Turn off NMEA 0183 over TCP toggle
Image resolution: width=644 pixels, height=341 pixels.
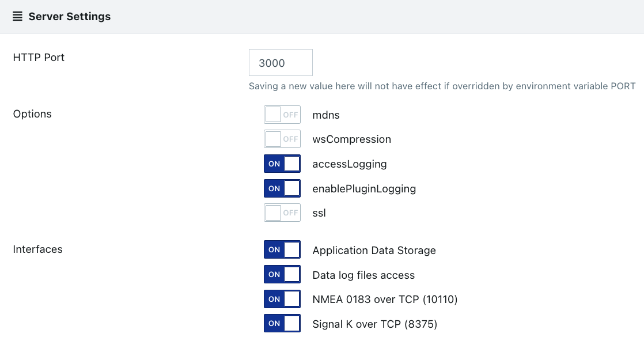[x=282, y=299]
